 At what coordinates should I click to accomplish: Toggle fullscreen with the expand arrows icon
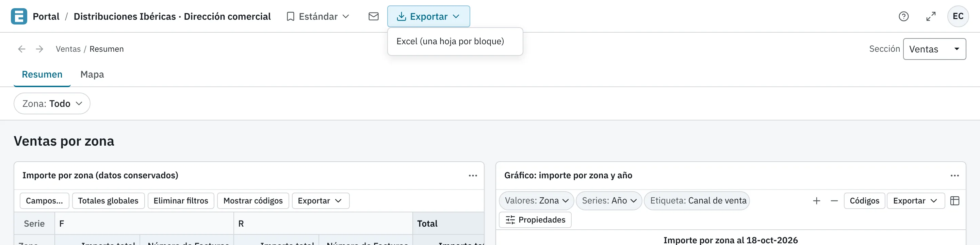click(931, 16)
